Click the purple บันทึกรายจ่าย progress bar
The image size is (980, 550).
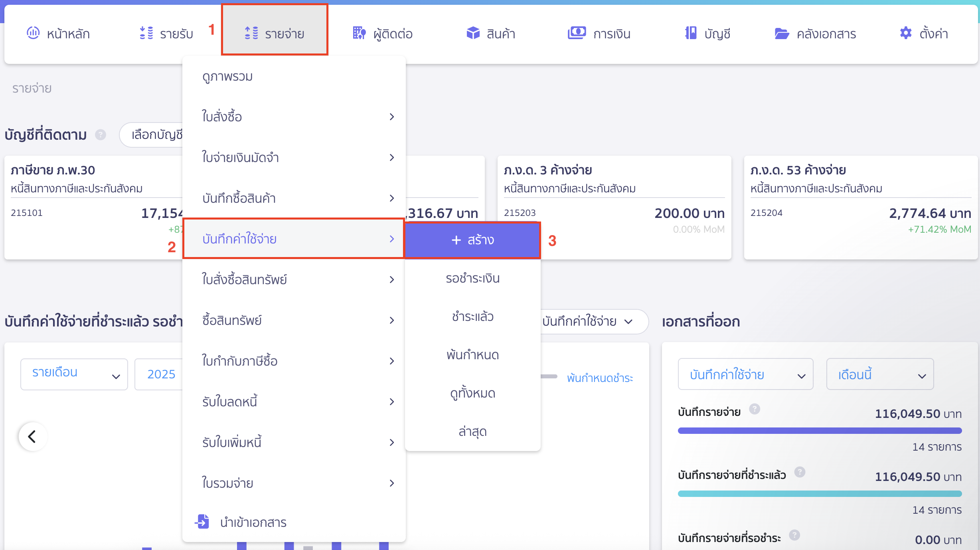[820, 431]
